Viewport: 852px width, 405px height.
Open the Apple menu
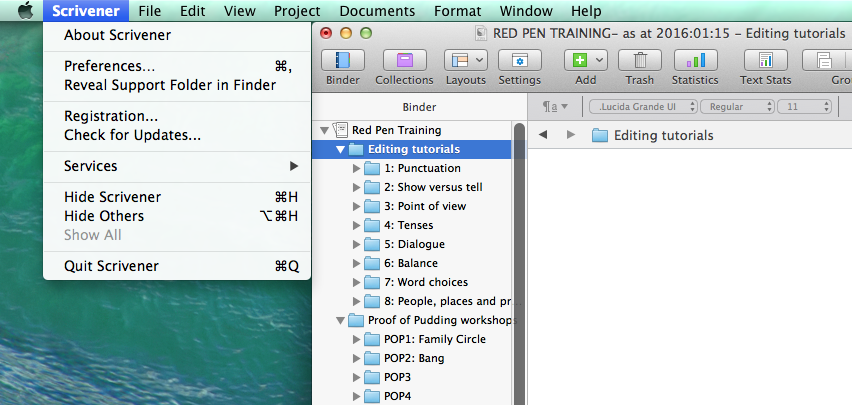coord(25,11)
